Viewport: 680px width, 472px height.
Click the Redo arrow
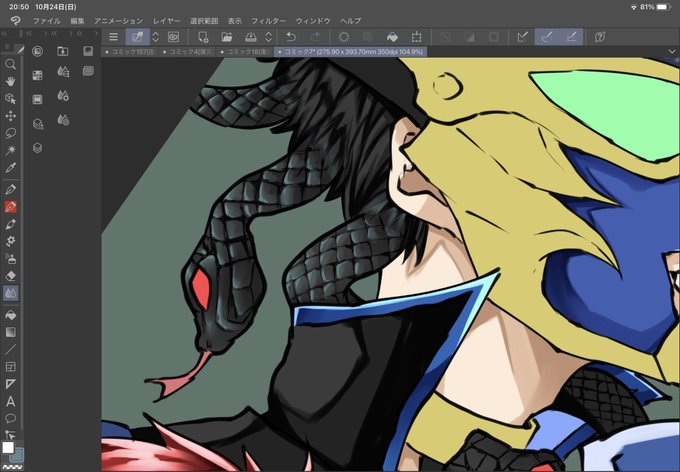point(315,37)
